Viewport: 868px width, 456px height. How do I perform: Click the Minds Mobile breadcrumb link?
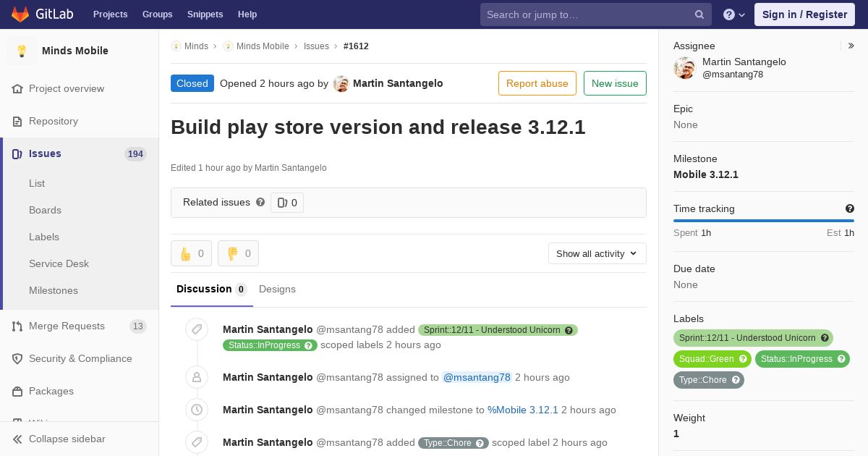[x=263, y=46]
